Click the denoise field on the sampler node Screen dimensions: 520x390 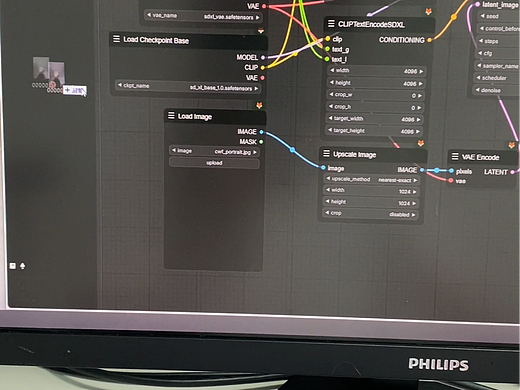(x=497, y=90)
